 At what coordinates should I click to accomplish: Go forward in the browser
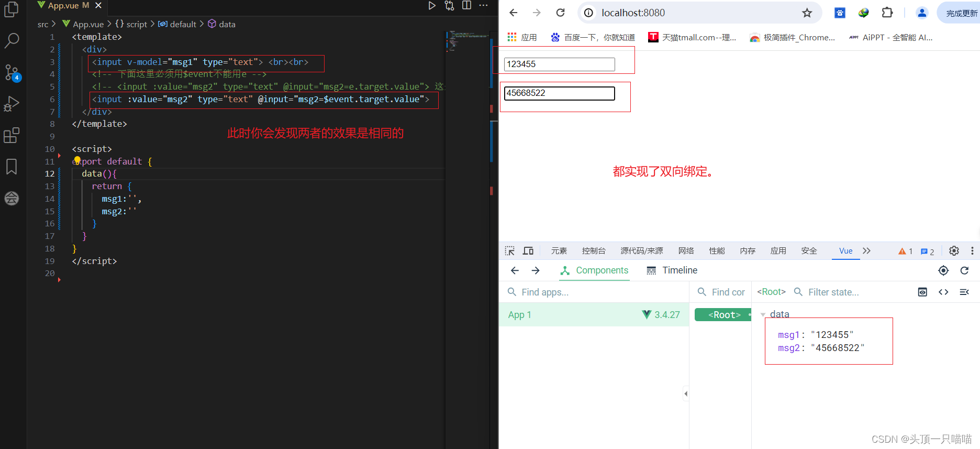(x=537, y=13)
